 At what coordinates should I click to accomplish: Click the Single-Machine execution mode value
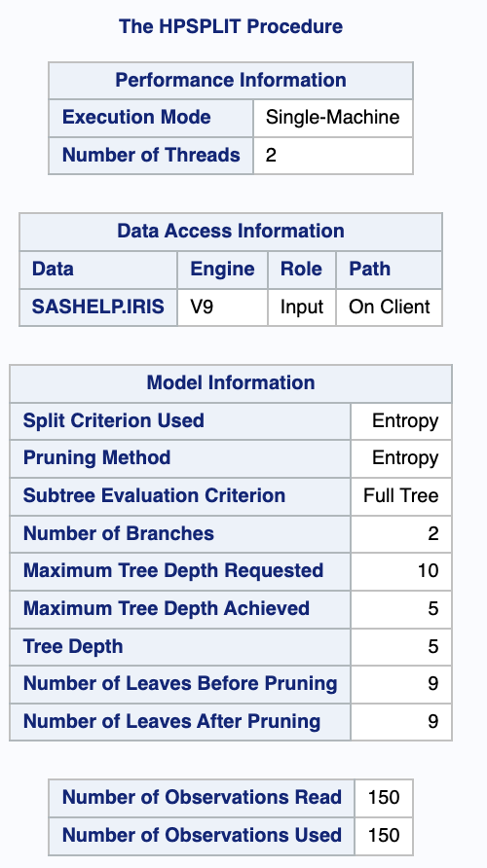333,118
